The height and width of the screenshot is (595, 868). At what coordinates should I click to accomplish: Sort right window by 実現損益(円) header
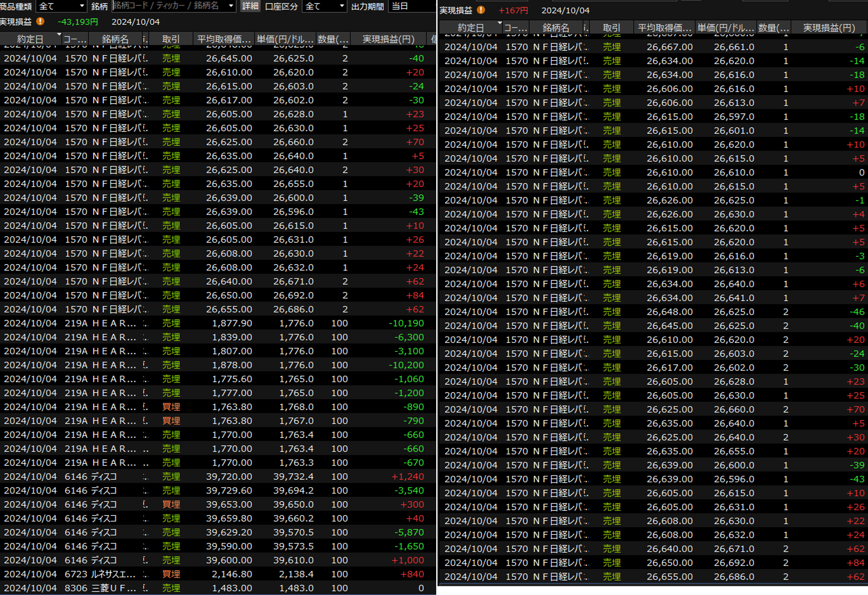point(829,27)
